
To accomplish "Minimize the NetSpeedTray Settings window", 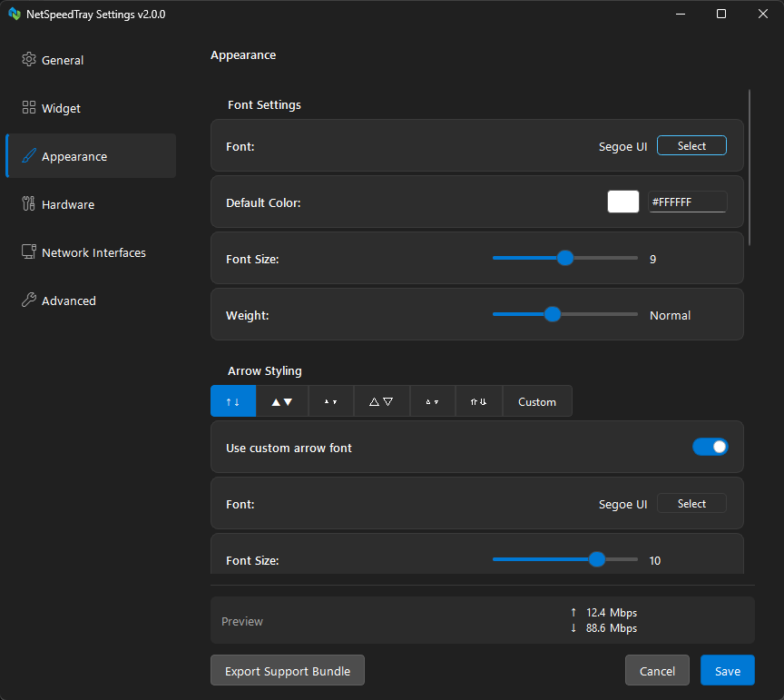I will [x=680, y=14].
